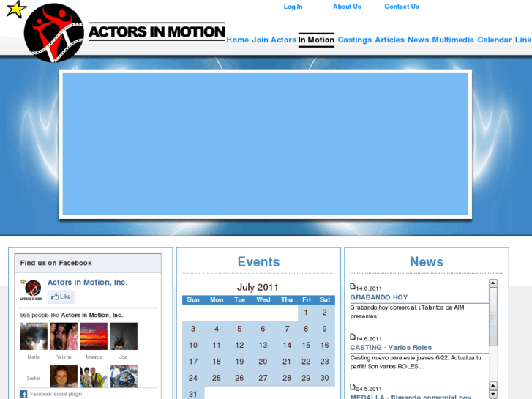Open the document icon above CASTING - Varios Roles

tap(353, 337)
